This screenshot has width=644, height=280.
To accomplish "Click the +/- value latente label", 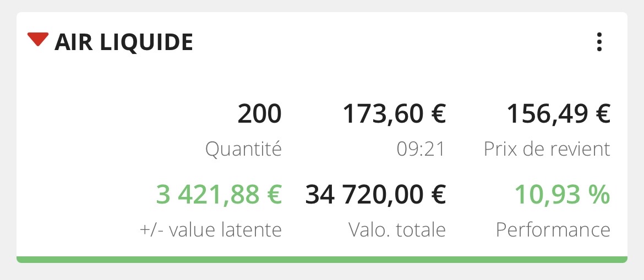I will pos(211,229).
